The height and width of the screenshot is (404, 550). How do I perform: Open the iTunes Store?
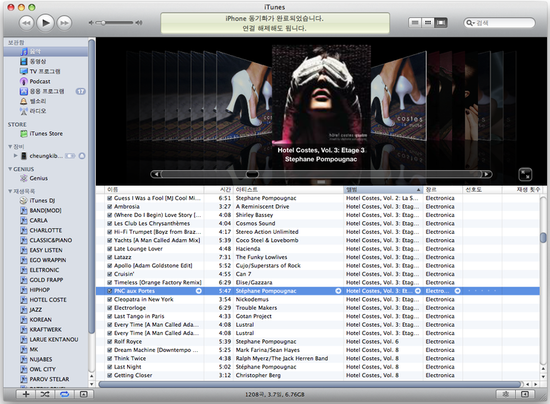46,134
